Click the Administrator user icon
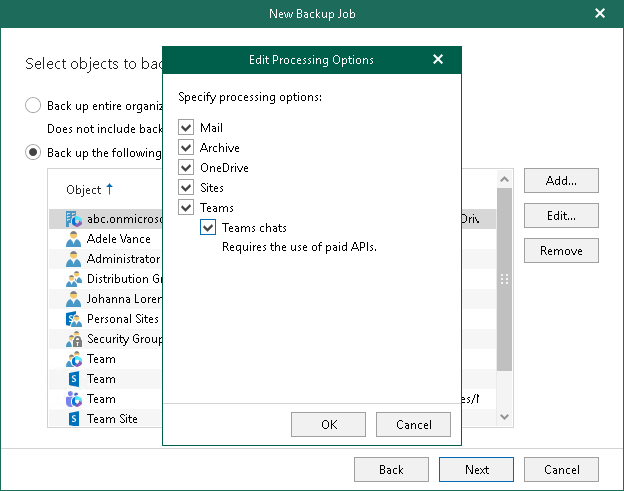 [74, 259]
